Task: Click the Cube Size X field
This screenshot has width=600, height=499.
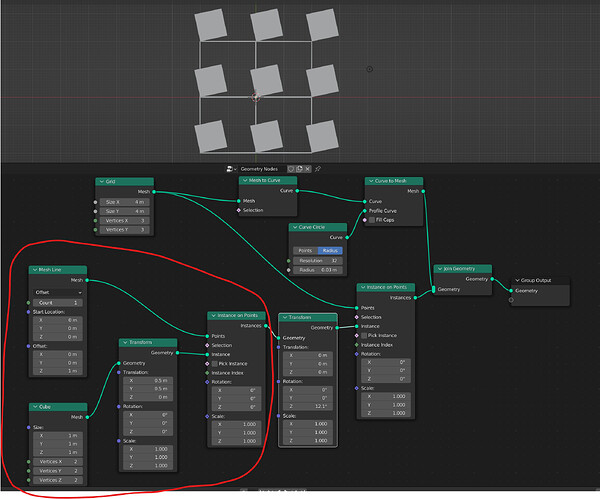Action: click(x=58, y=436)
